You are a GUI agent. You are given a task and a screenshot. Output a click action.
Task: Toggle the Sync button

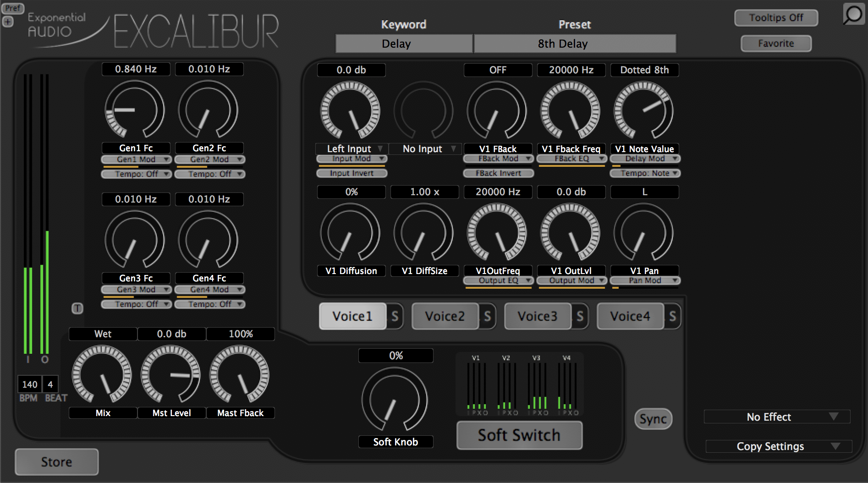click(653, 419)
